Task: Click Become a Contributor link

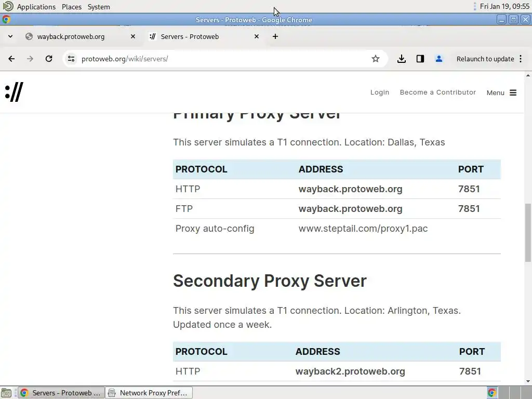Action: [x=437, y=92]
